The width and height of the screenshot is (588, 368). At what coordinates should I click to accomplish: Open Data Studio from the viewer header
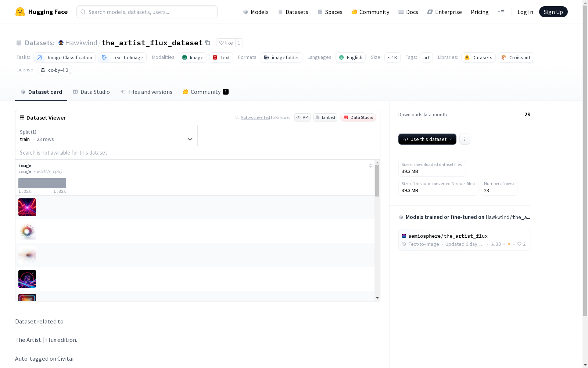click(358, 117)
